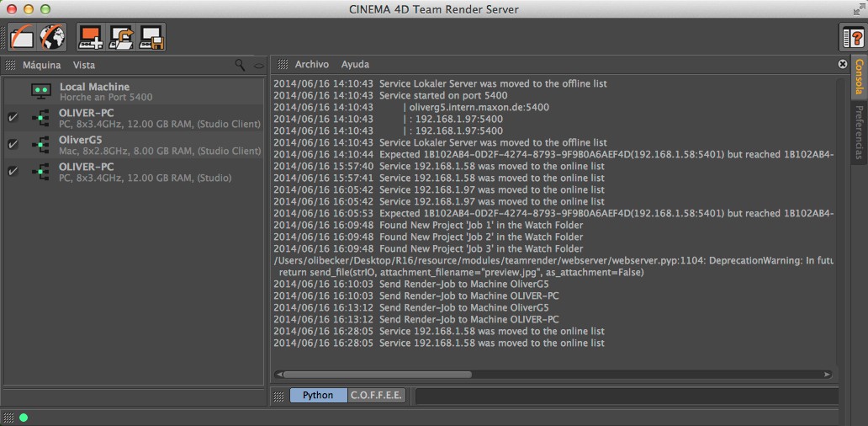Click log line Found New Project 'Job 3'
Image resolution: width=868 pixels, height=426 pixels.
(428, 248)
